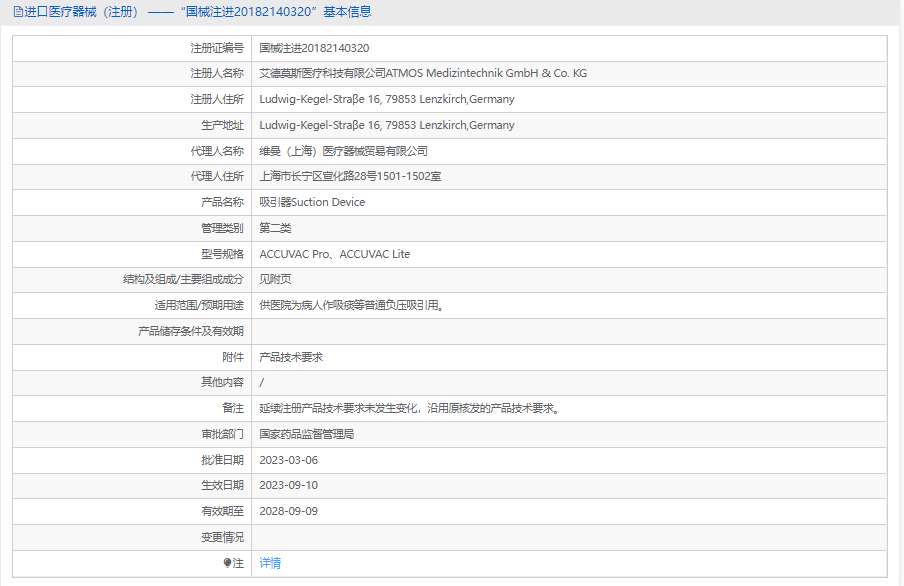Screen dimensions: 904x586
Task: Click the 注册人名称 label
Action: point(217,73)
